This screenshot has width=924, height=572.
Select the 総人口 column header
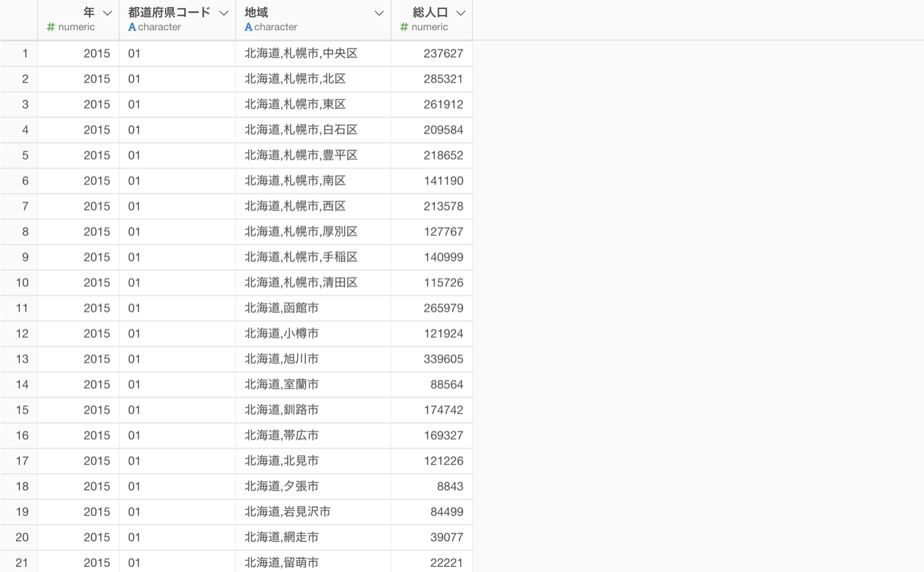[x=432, y=20]
